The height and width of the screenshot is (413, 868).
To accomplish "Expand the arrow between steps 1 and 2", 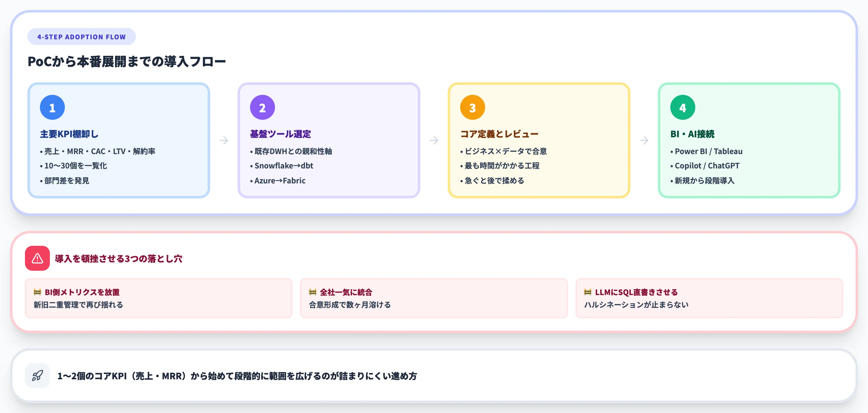I will point(224,141).
